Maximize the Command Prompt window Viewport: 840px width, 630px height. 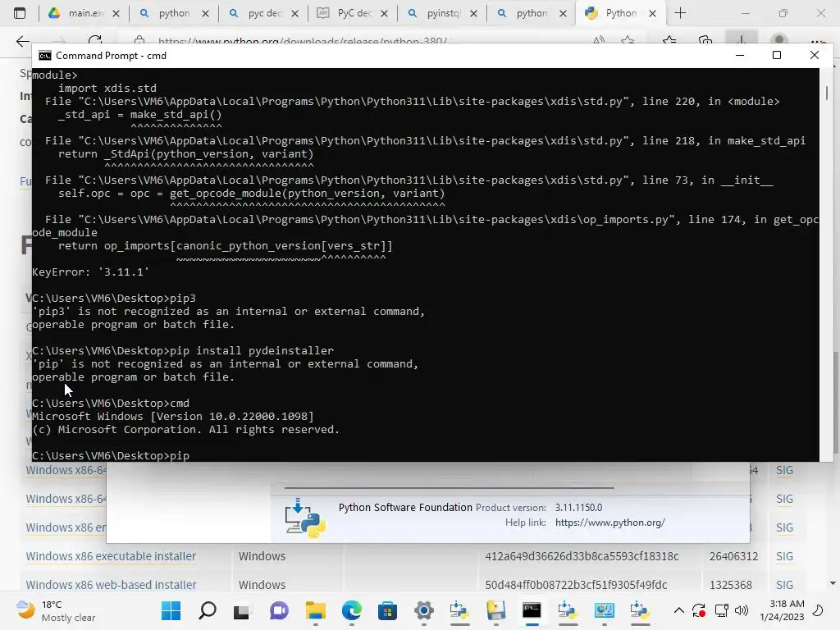tap(777, 55)
